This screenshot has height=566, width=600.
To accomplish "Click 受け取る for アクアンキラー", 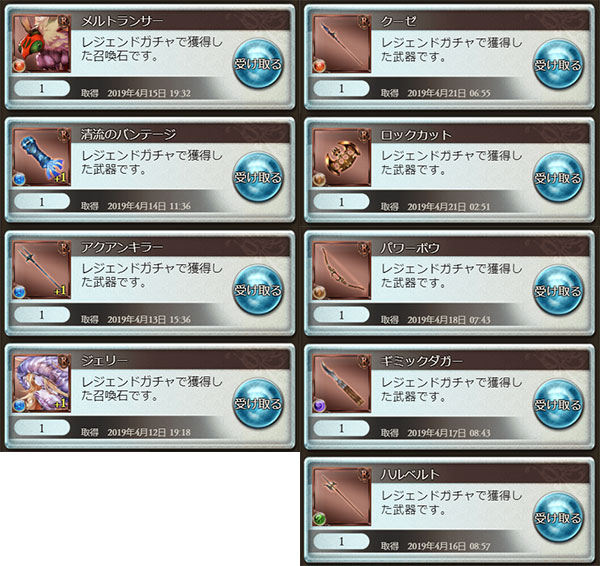I will 258,290.
